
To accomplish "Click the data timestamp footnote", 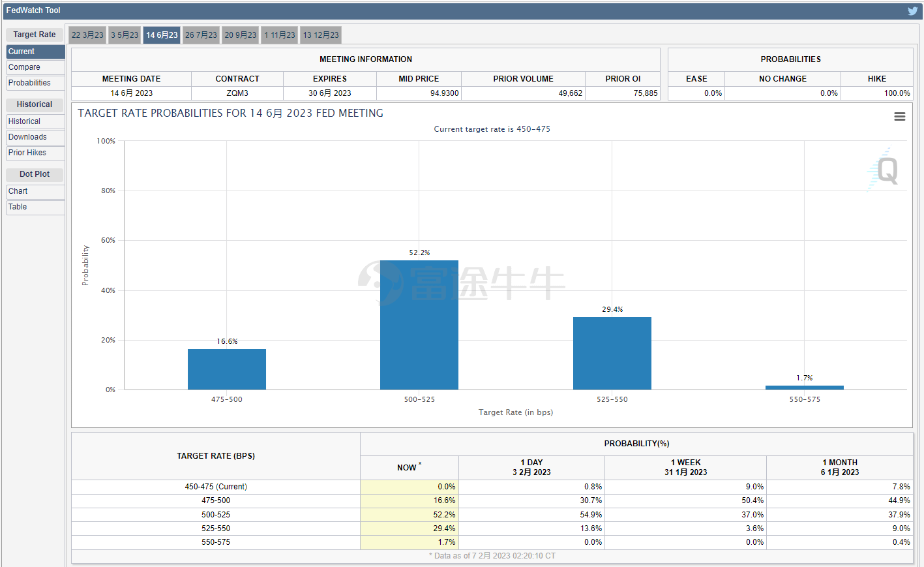I will tap(492, 556).
